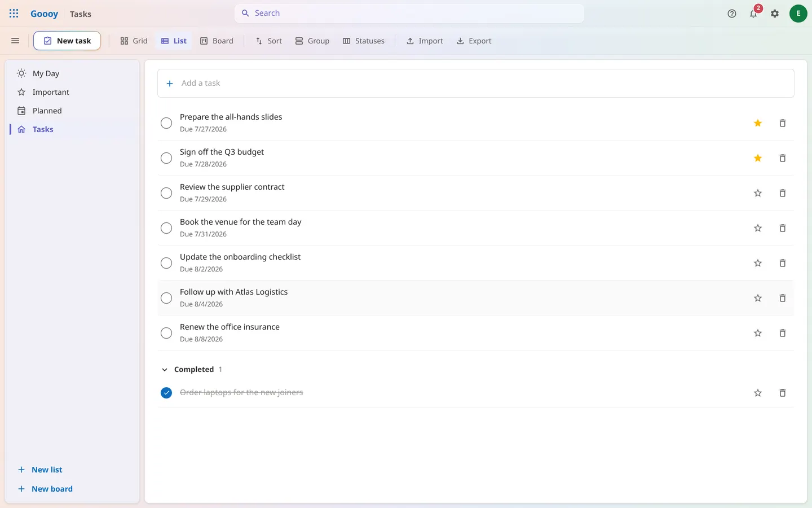Focus the 'Add a task' input

476,84
